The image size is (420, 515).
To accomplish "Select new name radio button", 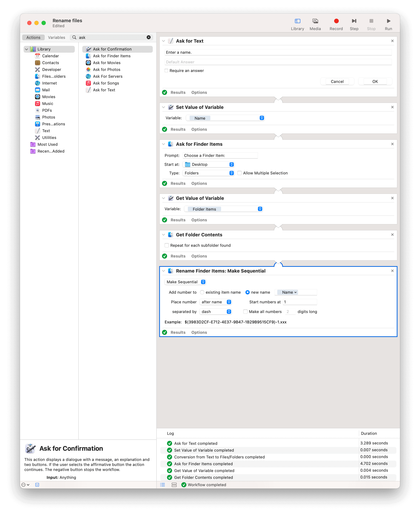I will [x=247, y=292].
